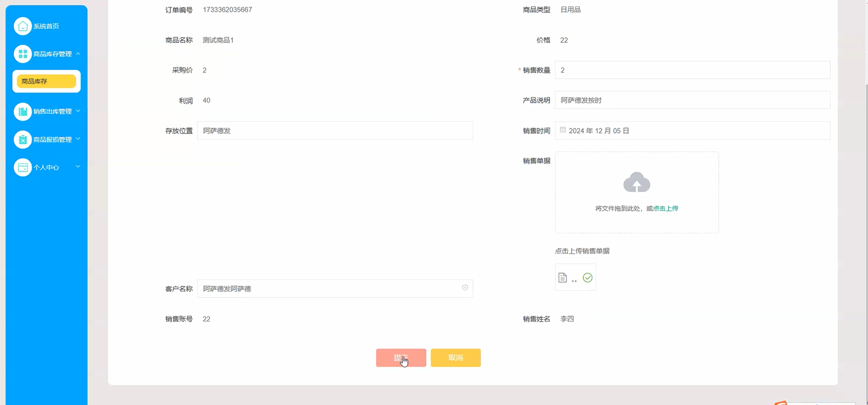Select the 个人中心 card icon
The height and width of the screenshot is (405, 868).
pos(23,167)
